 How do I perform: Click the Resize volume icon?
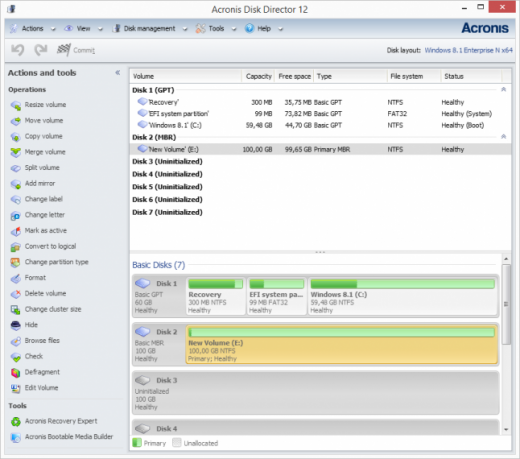pos(16,105)
